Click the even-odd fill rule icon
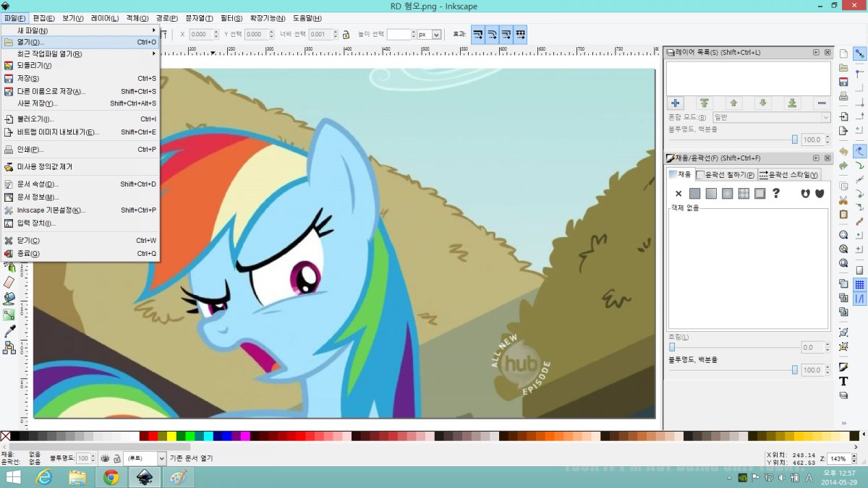This screenshot has height=488, width=868. click(806, 194)
